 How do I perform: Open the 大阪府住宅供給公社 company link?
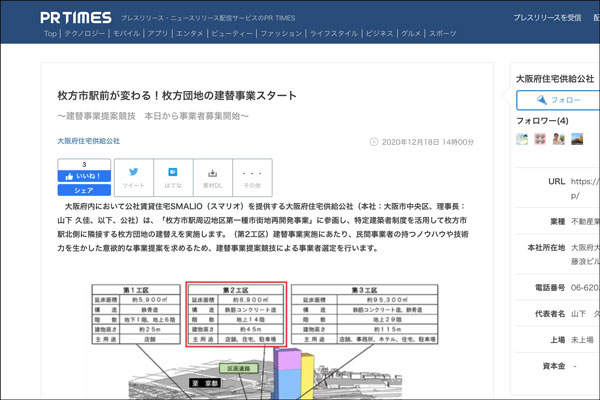point(88,142)
